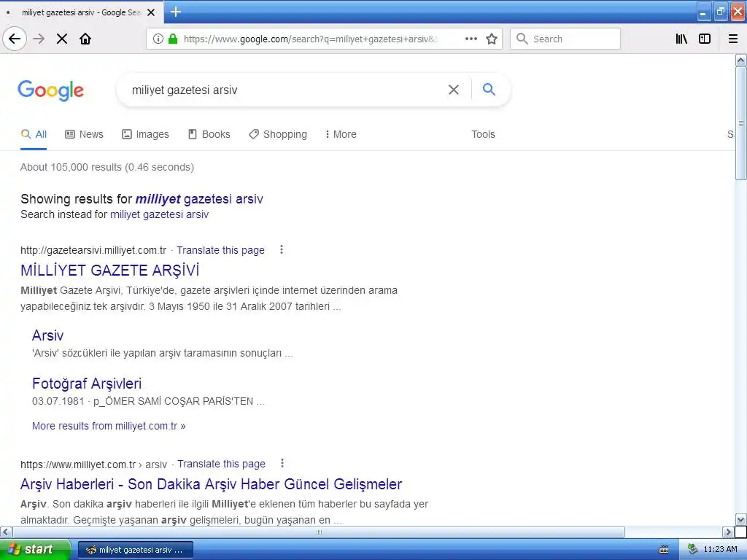Clear the Google search query with X
The image size is (747, 560).
pos(454,90)
